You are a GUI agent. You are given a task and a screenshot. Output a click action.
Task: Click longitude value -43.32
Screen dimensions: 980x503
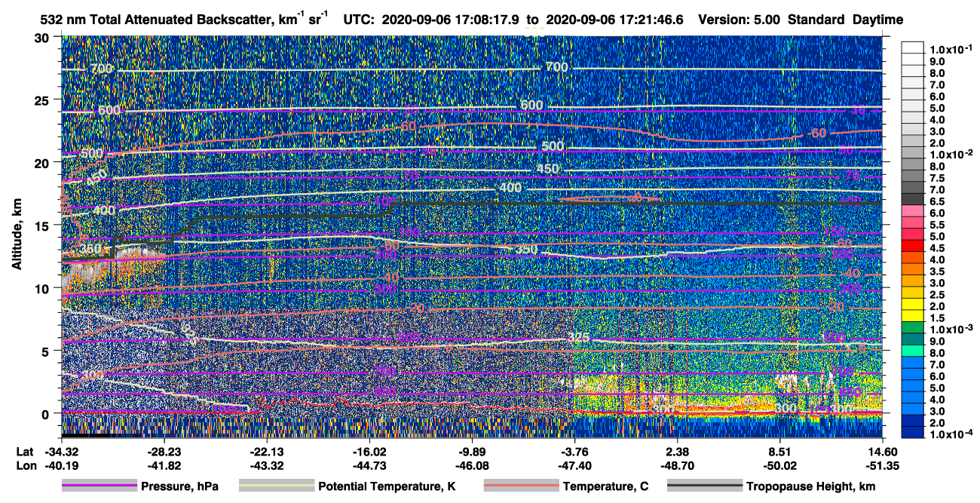click(x=267, y=466)
